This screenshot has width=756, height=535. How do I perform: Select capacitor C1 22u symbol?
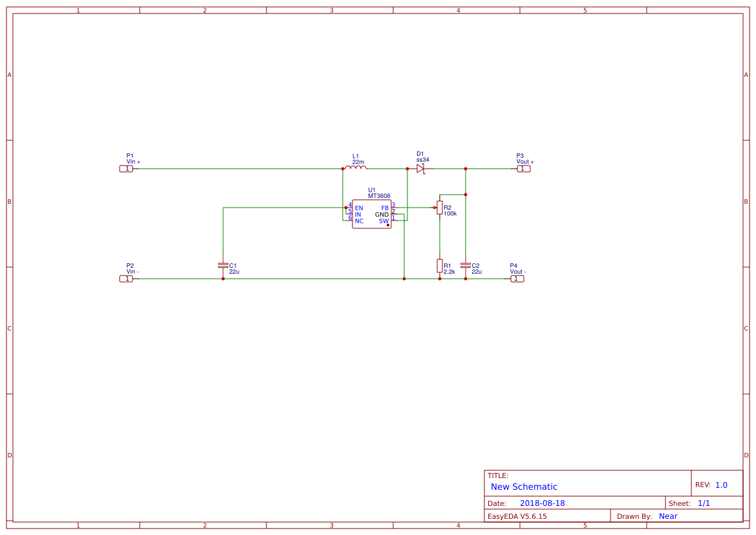[x=223, y=264]
